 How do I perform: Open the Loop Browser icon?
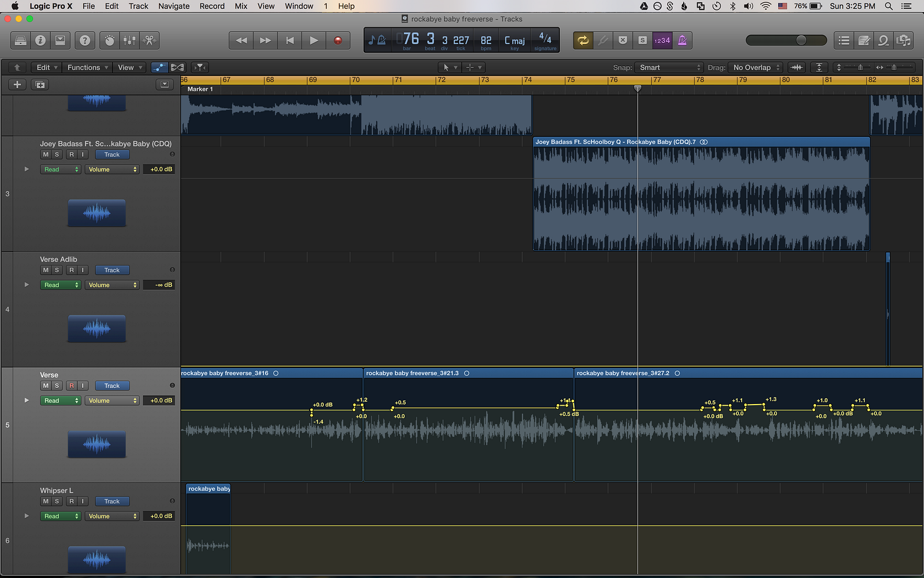click(883, 40)
